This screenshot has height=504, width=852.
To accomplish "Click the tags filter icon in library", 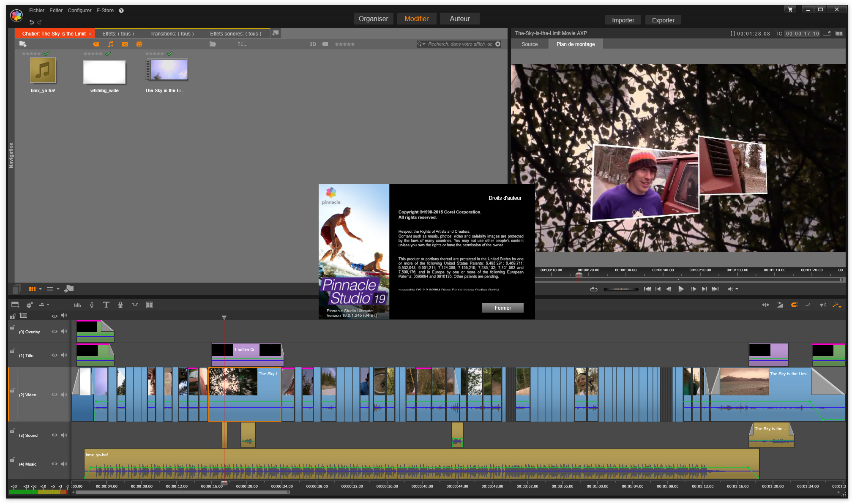I will [325, 44].
